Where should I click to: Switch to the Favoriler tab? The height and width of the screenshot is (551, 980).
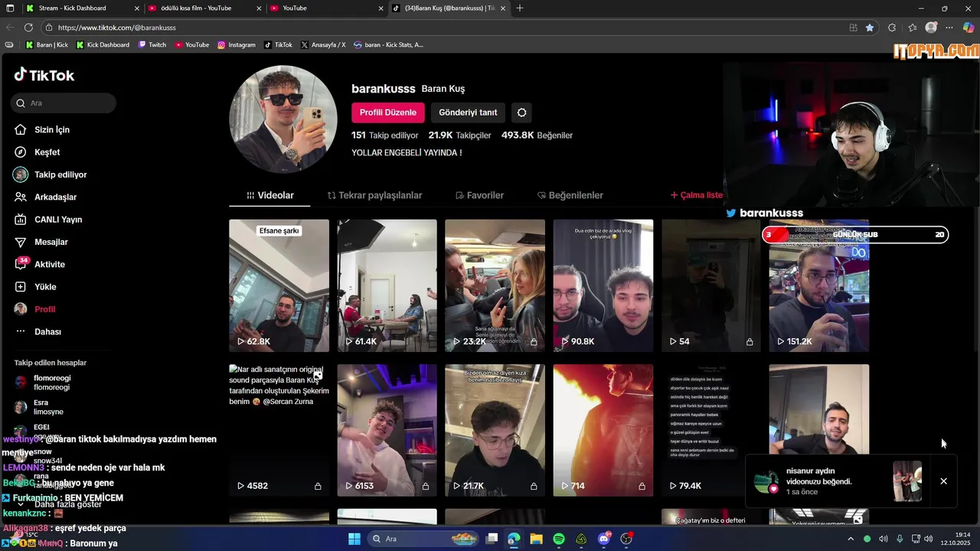(479, 195)
